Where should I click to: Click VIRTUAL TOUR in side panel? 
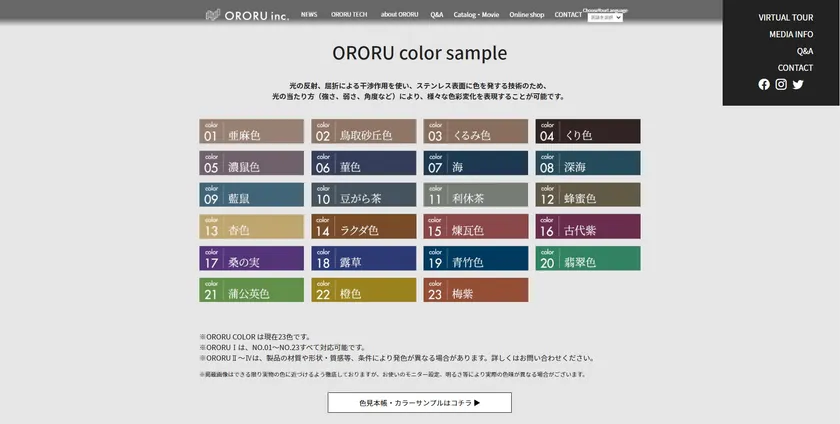click(x=785, y=18)
